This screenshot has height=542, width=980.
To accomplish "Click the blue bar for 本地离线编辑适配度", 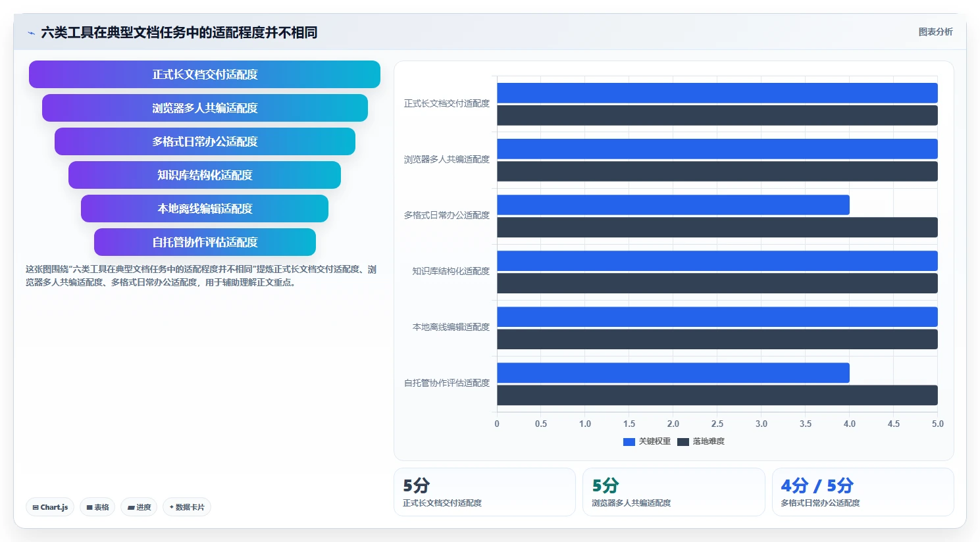I will click(717, 316).
